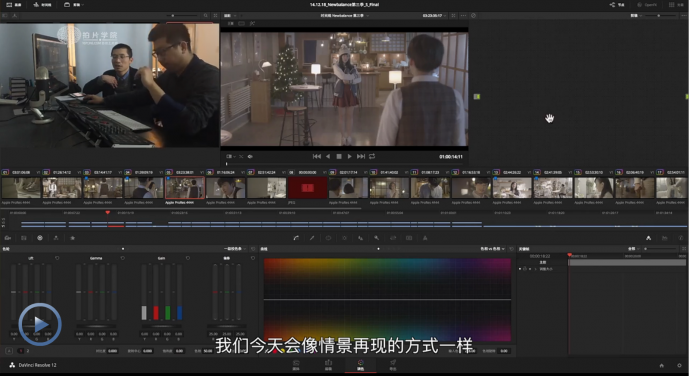Click the Home icon at bottom right
This screenshot has height=376, width=690.
(661, 365)
